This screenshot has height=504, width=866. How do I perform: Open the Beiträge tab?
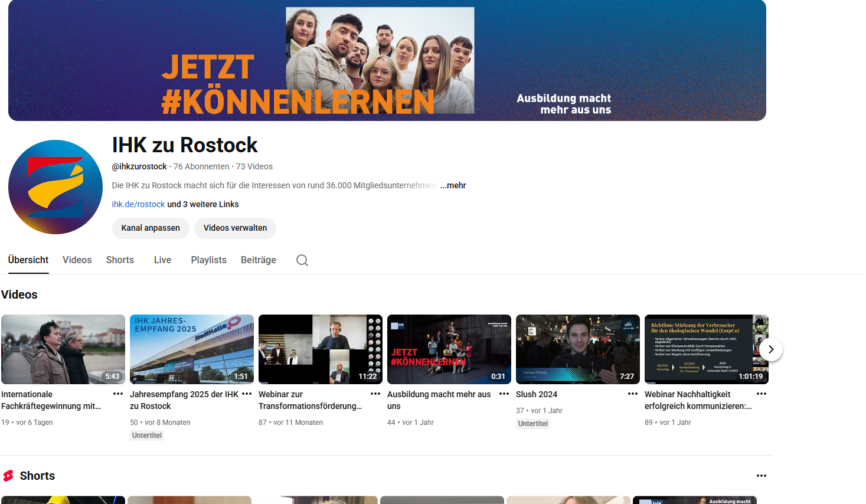pyautogui.click(x=259, y=260)
